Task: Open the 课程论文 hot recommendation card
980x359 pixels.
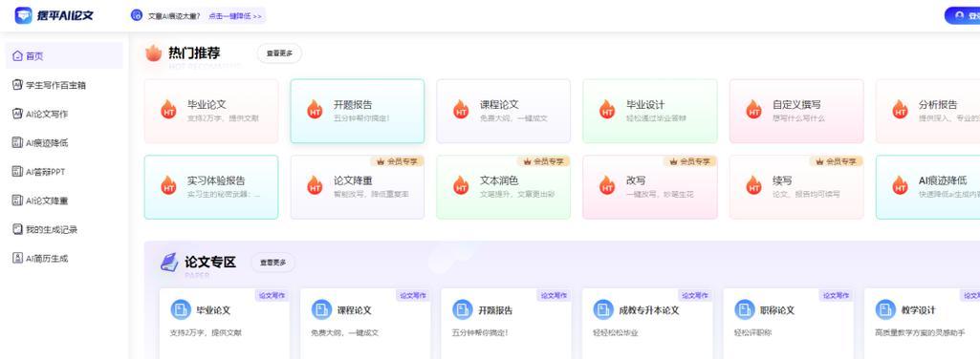Action: point(504,111)
